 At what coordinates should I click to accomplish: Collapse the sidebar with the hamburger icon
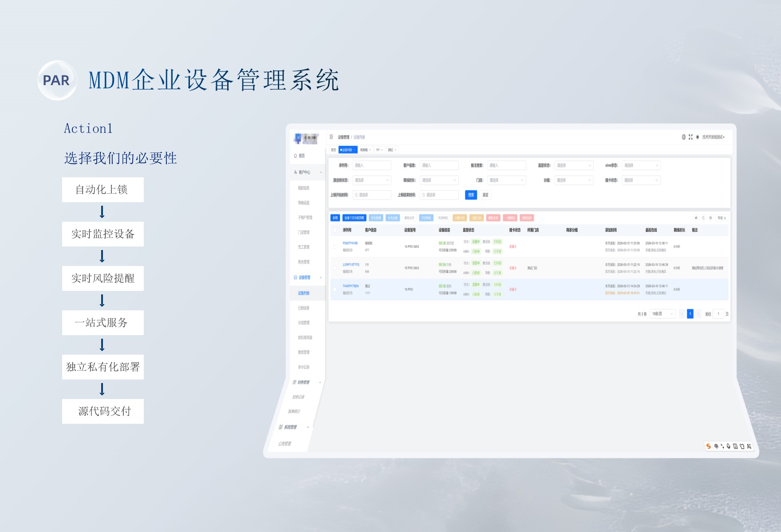point(331,137)
